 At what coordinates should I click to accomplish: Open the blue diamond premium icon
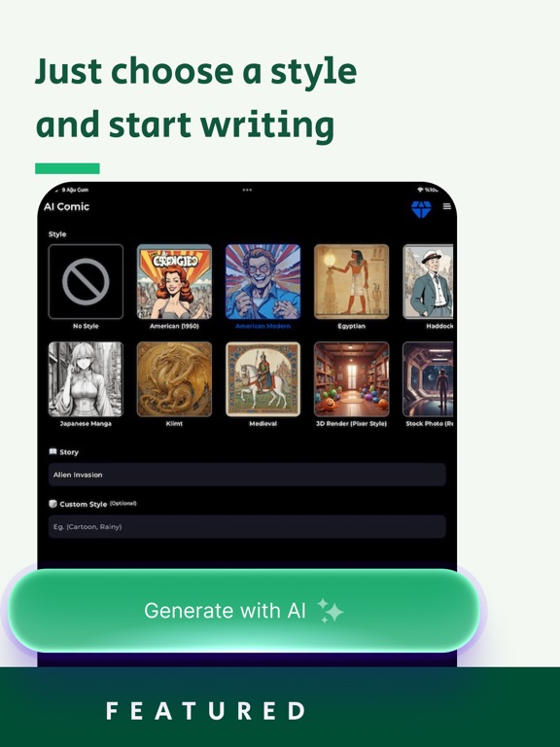click(x=421, y=209)
